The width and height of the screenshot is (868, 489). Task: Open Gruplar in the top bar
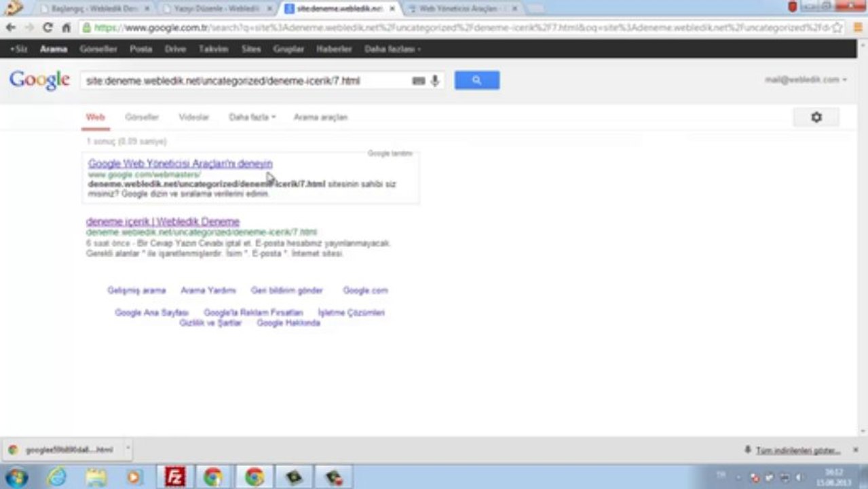tap(288, 49)
